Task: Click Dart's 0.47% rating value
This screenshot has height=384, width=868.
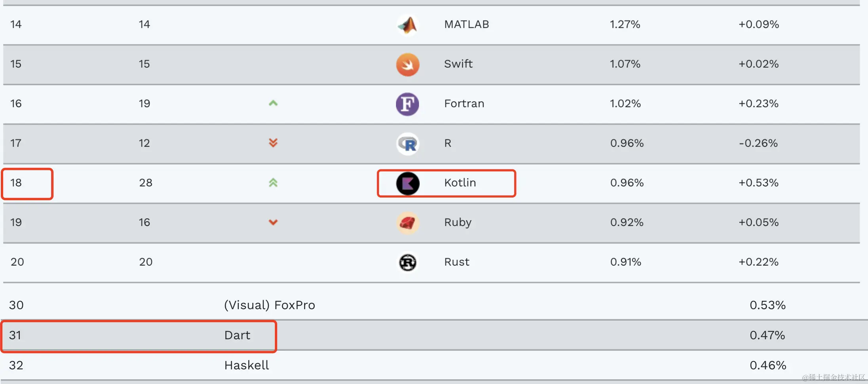Action: [x=767, y=335]
